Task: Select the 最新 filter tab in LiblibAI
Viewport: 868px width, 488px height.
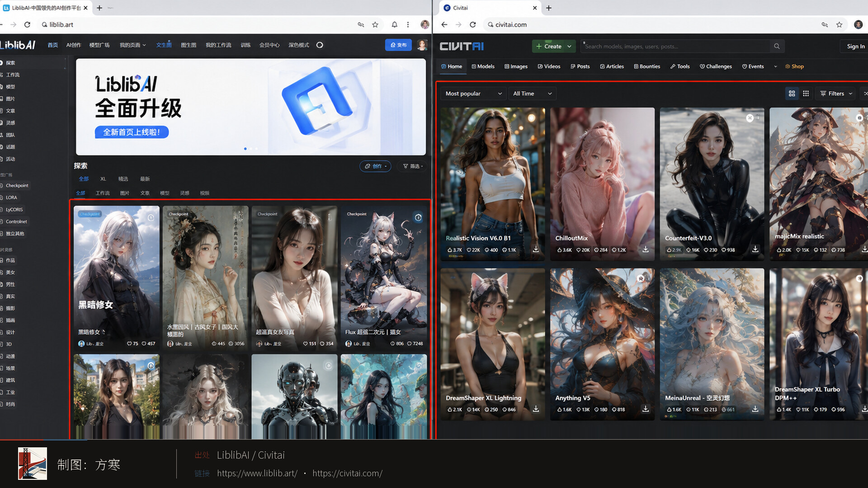Action: point(145,179)
